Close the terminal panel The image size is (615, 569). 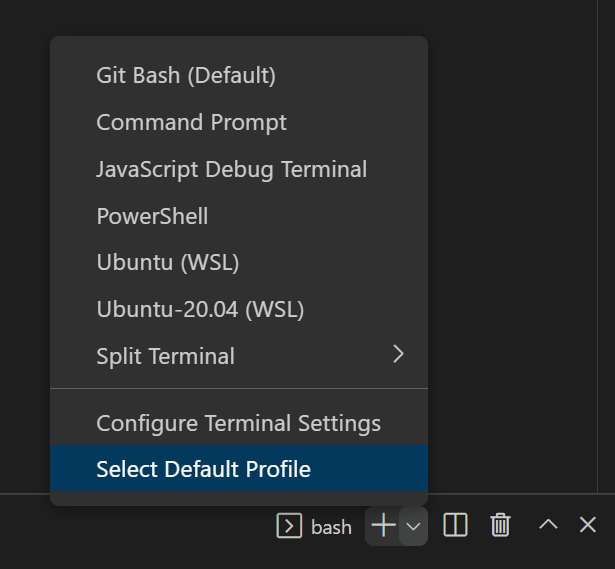[x=588, y=525]
